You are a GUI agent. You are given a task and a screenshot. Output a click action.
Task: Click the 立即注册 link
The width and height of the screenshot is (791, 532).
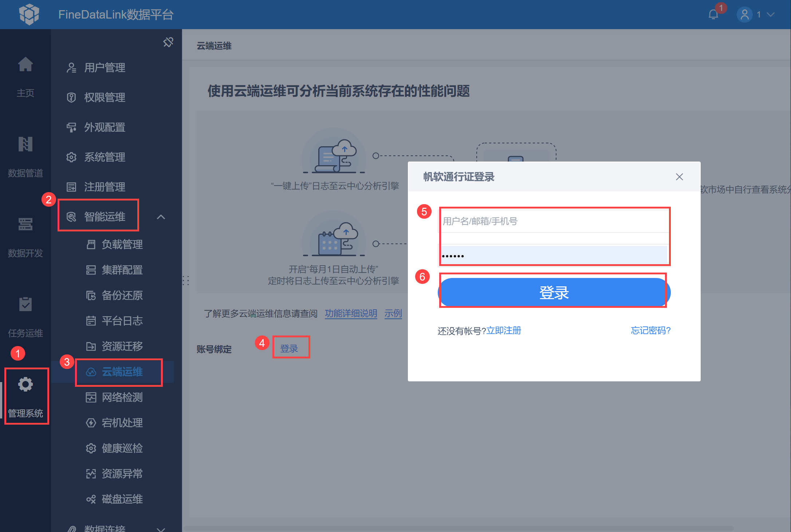[x=504, y=330]
